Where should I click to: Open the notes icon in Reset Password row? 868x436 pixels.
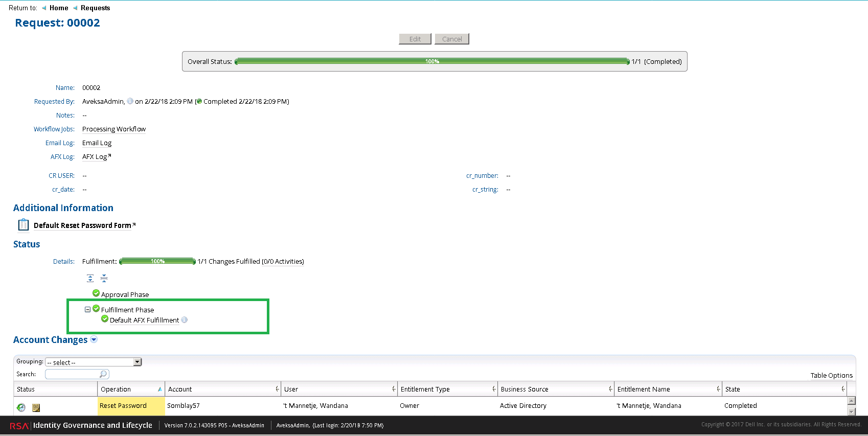[x=36, y=407]
